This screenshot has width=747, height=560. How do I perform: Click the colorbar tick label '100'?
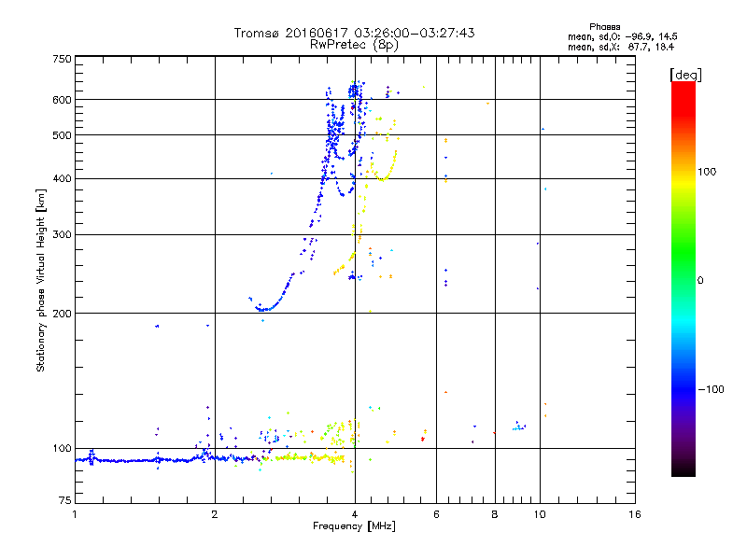[x=707, y=172]
